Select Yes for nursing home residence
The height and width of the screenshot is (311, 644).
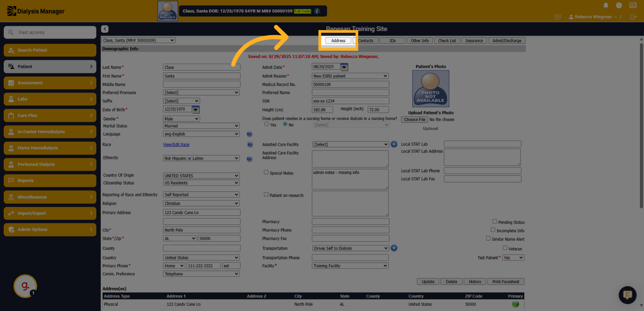(x=266, y=124)
